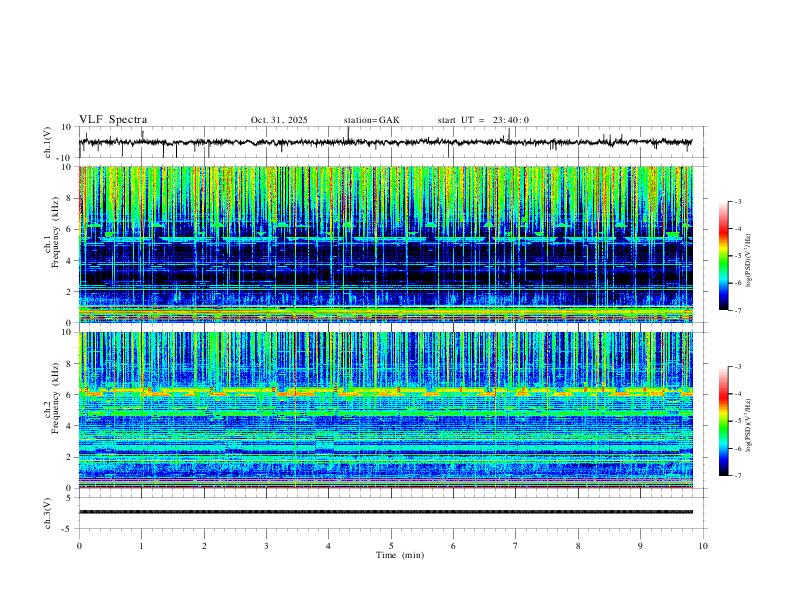The height and width of the screenshot is (612, 792).
Task: Click time-axis tick label "5"
Action: (x=391, y=546)
